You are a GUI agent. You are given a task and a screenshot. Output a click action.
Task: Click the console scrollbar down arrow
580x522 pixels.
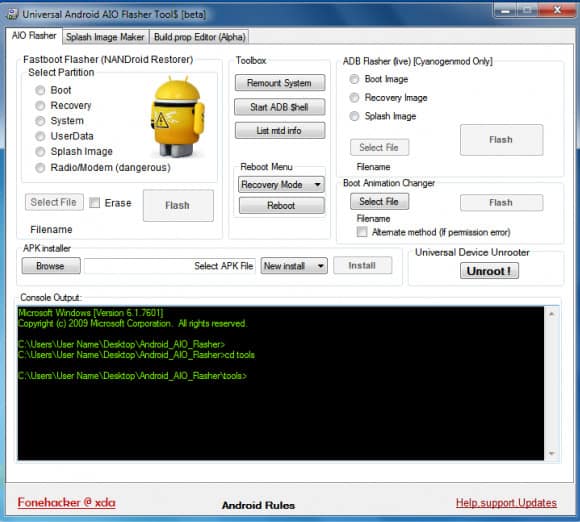pos(552,453)
